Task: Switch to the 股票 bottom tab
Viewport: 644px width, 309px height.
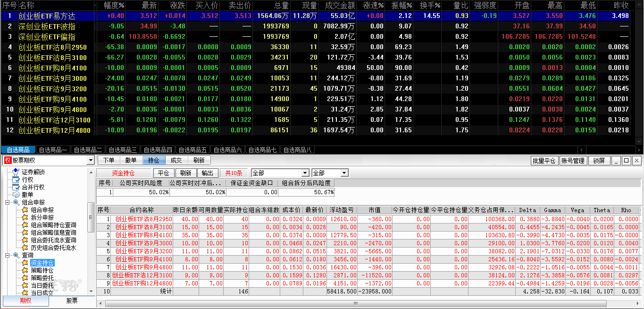Action: click(x=72, y=301)
